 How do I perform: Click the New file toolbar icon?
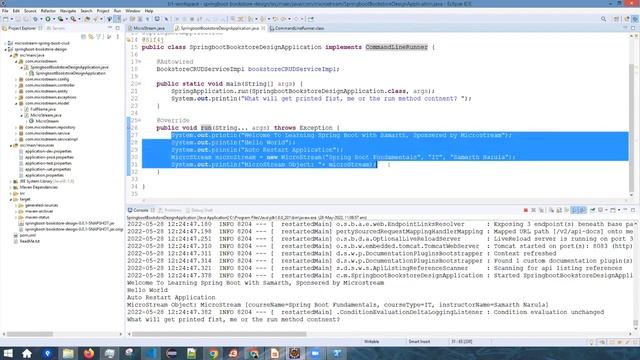pos(5,19)
